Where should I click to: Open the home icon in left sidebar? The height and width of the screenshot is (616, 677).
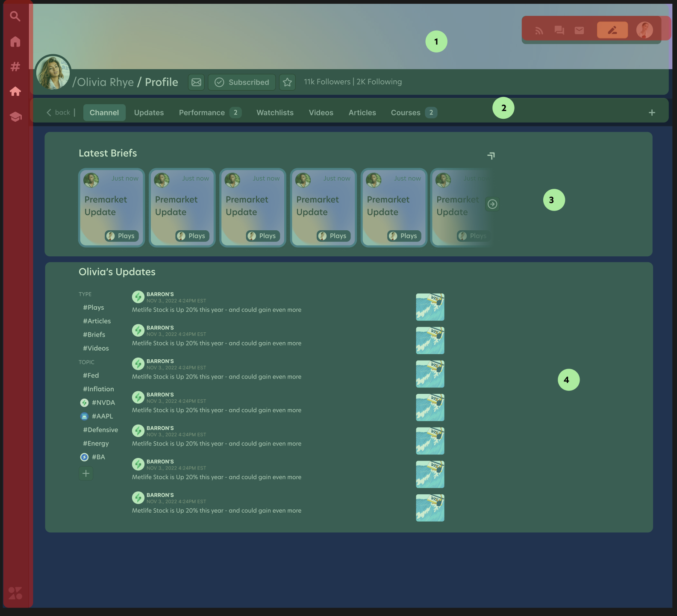(15, 41)
